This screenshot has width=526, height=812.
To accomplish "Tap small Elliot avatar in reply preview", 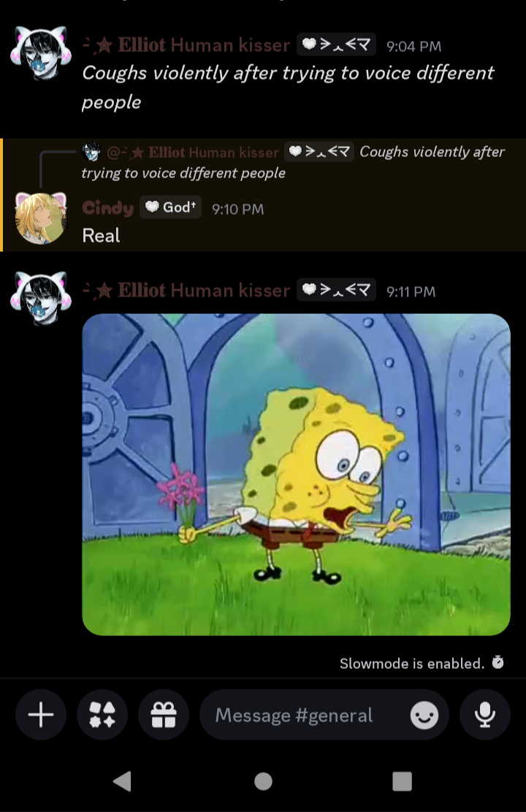I will pyautogui.click(x=91, y=152).
